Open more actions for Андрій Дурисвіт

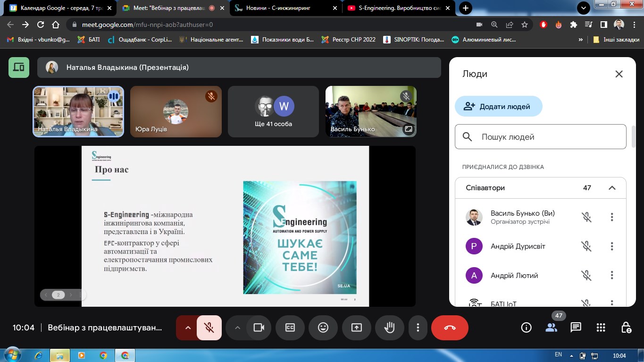(x=612, y=246)
